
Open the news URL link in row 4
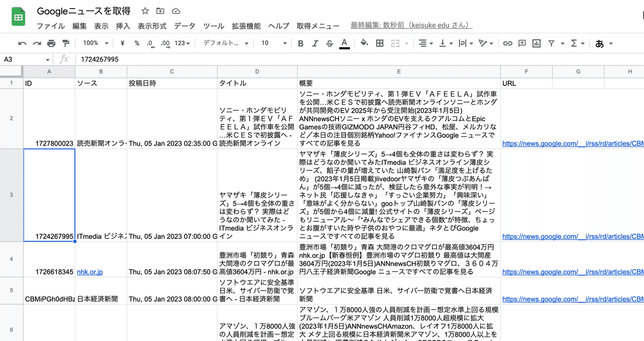pyautogui.click(x=573, y=272)
